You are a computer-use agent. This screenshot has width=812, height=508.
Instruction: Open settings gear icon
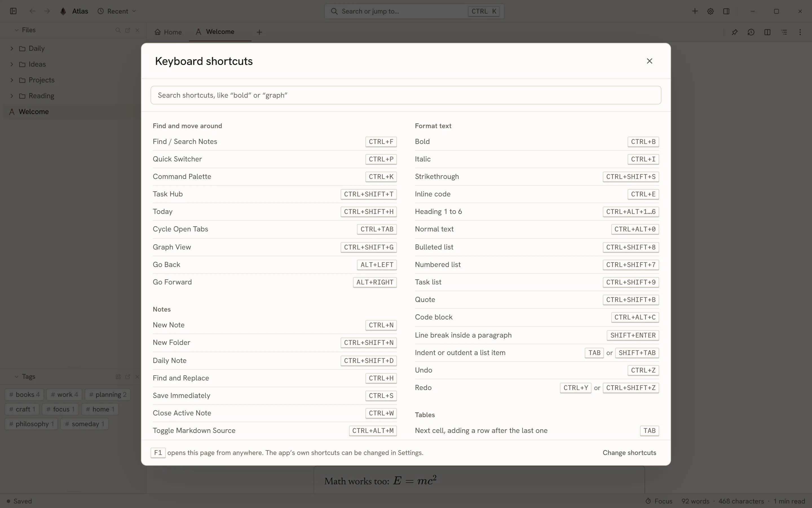tap(710, 11)
